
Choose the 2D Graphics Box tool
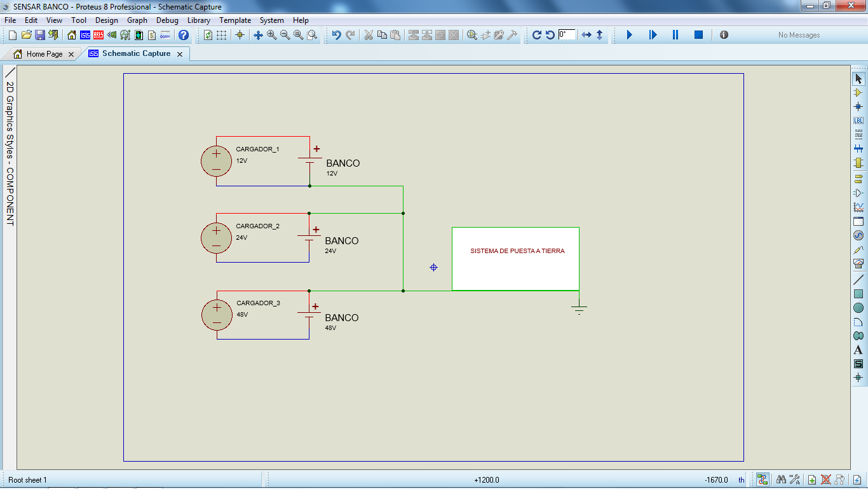pos(858,294)
